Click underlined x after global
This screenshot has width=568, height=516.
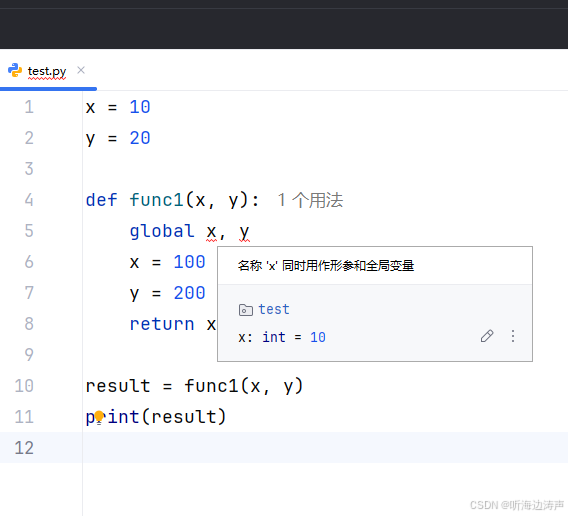(211, 233)
